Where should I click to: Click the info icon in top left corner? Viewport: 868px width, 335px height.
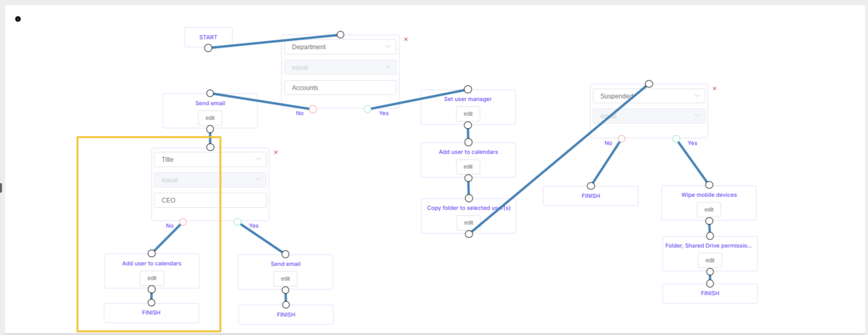[18, 19]
